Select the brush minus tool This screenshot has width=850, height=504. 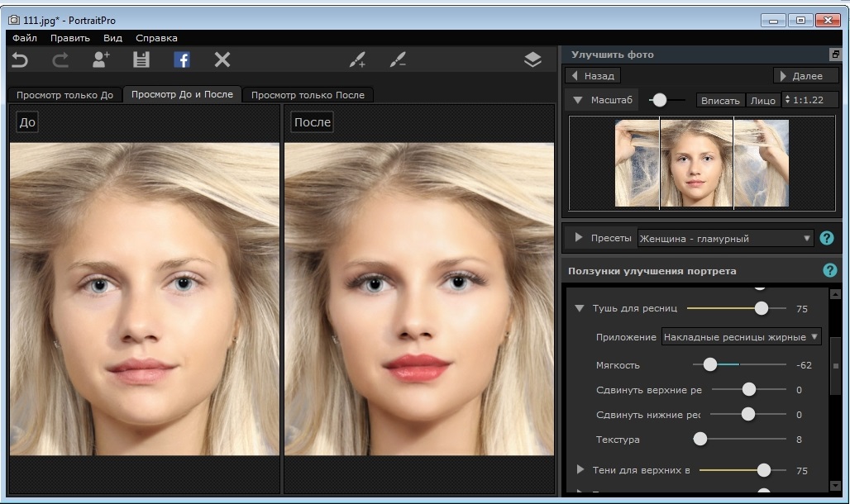coord(398,59)
